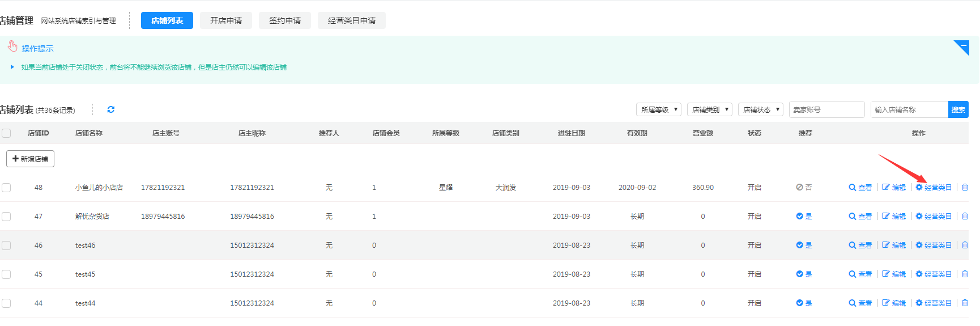Delete store 48 using trash icon

[965, 187]
